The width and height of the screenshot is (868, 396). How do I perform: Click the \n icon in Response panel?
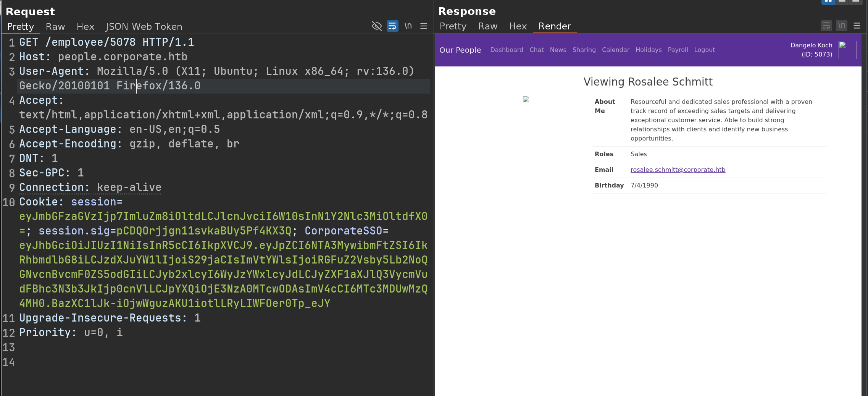tap(841, 26)
